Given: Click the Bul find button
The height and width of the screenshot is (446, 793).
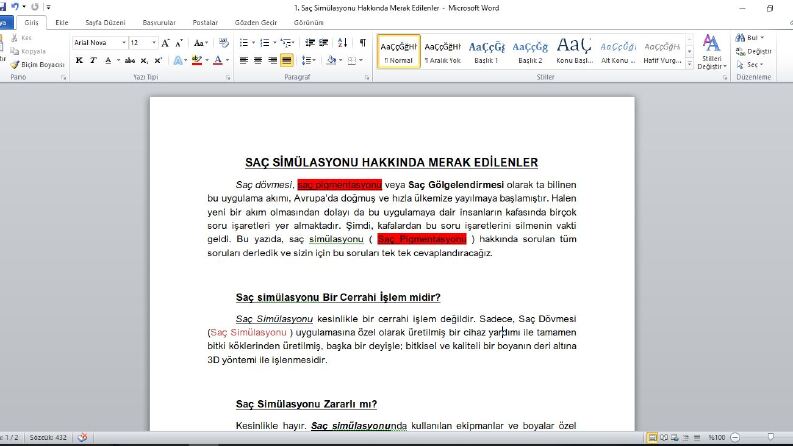Looking at the screenshot, I should 750,38.
